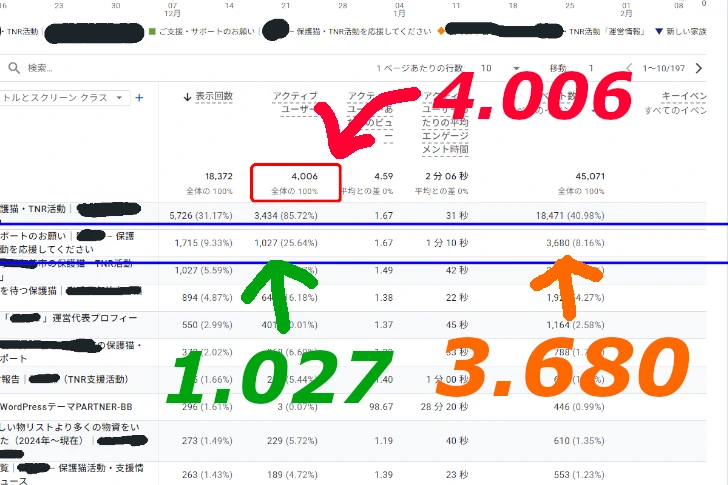Viewport: 728px width, 485px height.
Task: Click orange diamond legend marker
Action: 441,31
